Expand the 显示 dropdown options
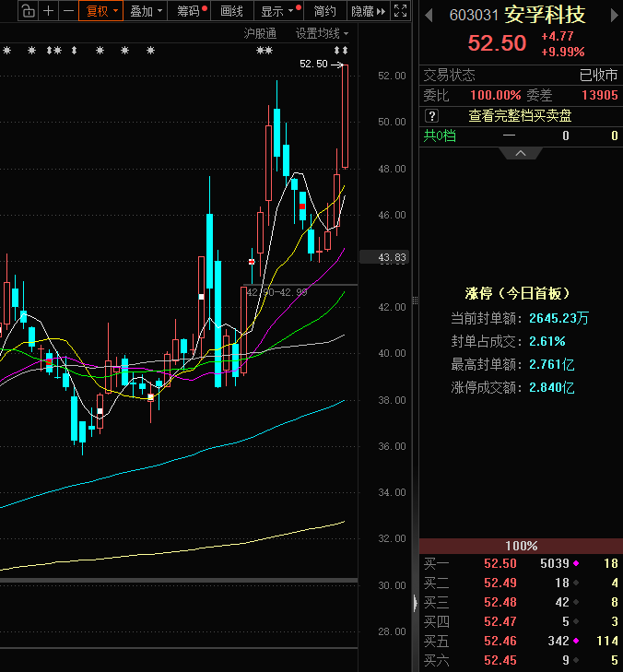Image resolution: width=623 pixels, height=672 pixels. click(x=280, y=11)
